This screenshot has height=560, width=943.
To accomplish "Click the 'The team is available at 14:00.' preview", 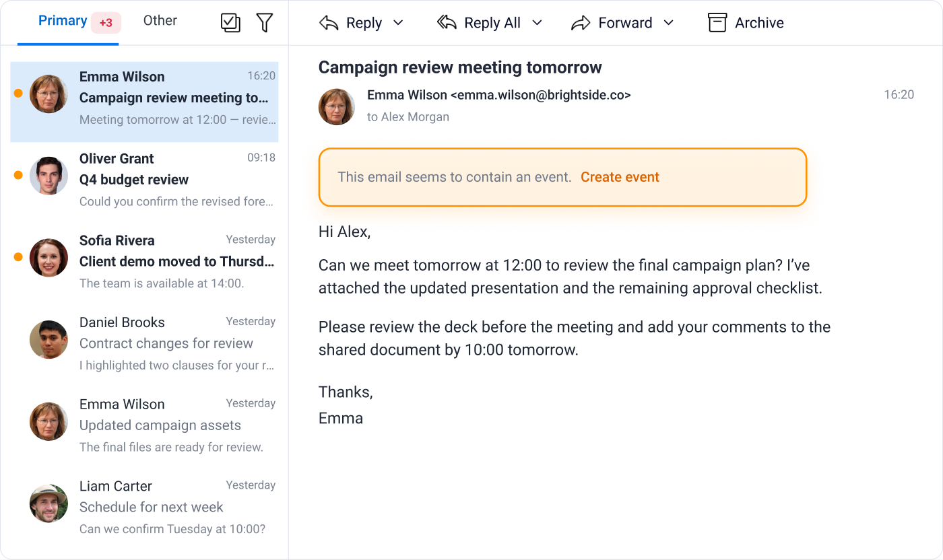I will pos(162,283).
